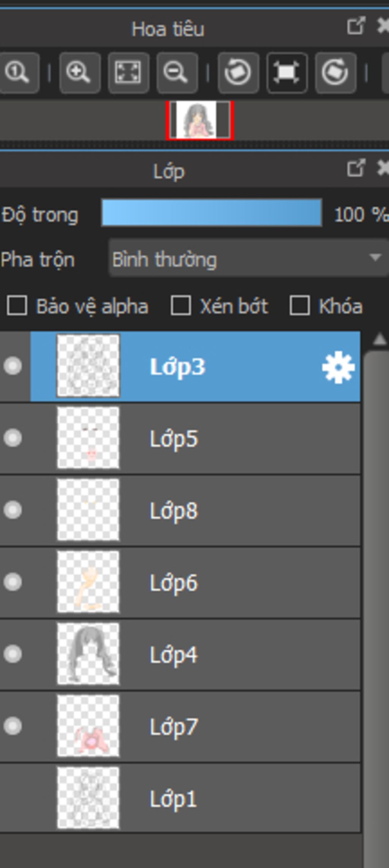Viewport: 389px width, 868px height.
Task: Fit canvas to the window icon
Action: click(x=128, y=73)
